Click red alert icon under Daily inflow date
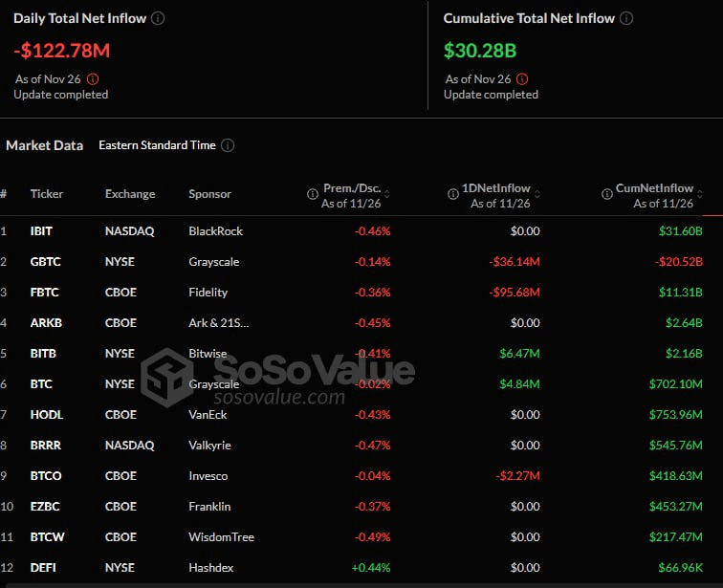This screenshot has height=588, width=723. click(93, 79)
